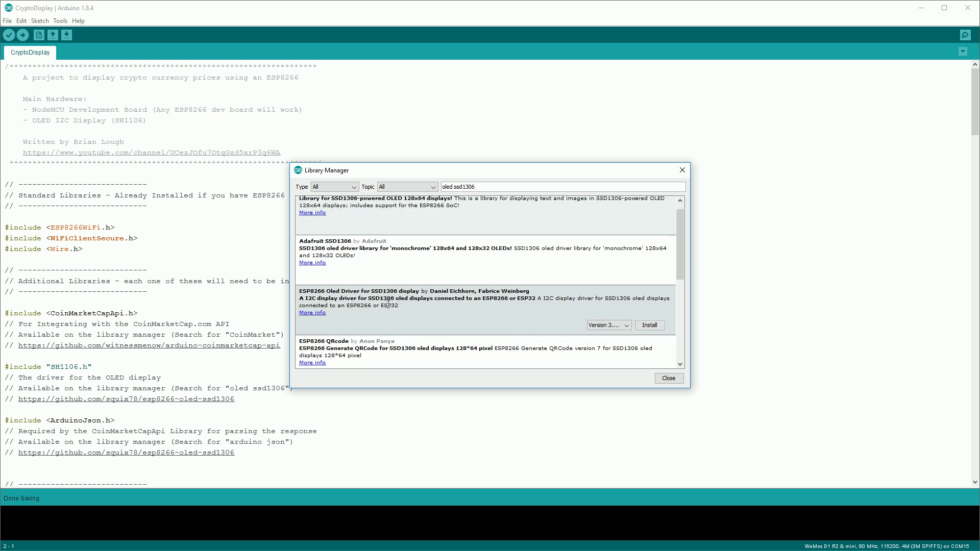The height and width of the screenshot is (551, 980).
Task: Expand the Topic filter dropdown
Action: click(x=407, y=187)
